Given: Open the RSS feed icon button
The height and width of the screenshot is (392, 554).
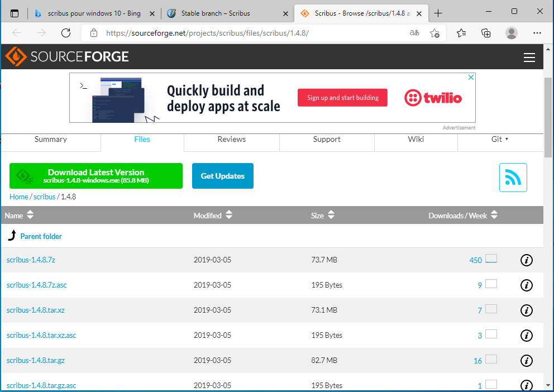Looking at the screenshot, I should coord(513,177).
